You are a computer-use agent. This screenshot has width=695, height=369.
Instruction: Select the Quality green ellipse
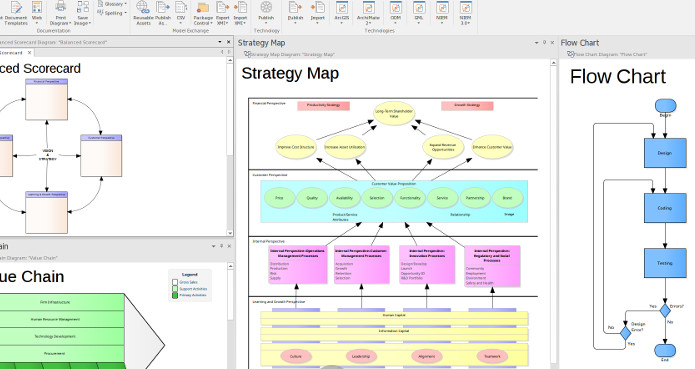pos(312,198)
